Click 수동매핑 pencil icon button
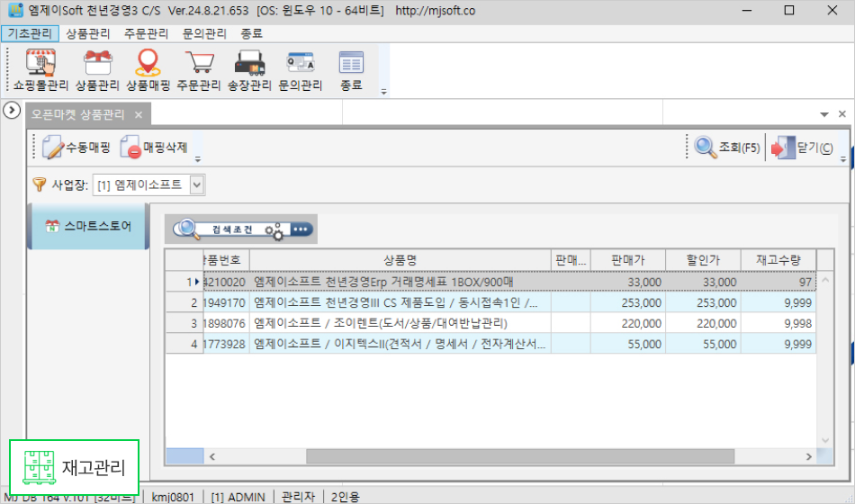855x504 pixels. (76, 148)
